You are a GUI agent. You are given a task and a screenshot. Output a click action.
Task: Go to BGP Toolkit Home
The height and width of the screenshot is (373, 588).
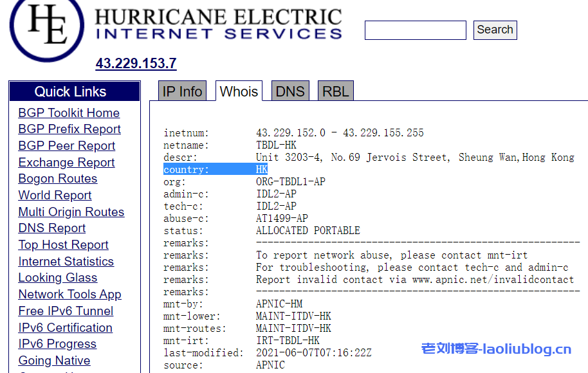coord(69,113)
